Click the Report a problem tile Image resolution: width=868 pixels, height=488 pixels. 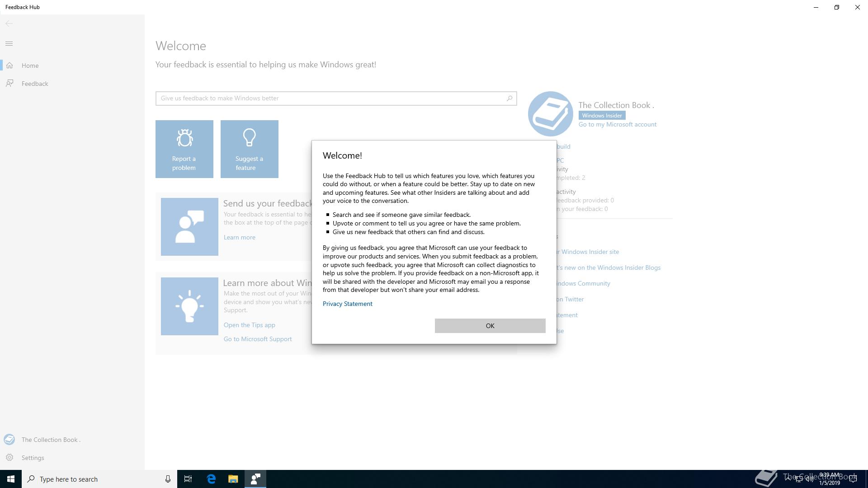click(184, 149)
